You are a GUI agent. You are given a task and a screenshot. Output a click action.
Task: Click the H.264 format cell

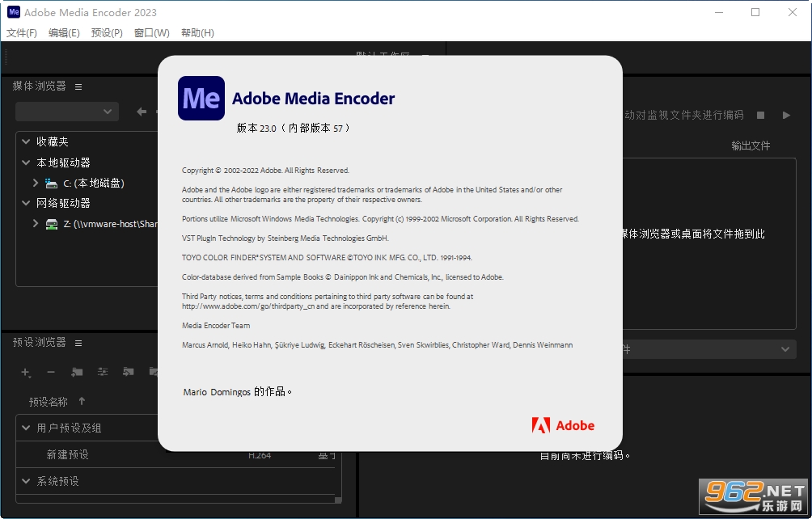pos(260,455)
